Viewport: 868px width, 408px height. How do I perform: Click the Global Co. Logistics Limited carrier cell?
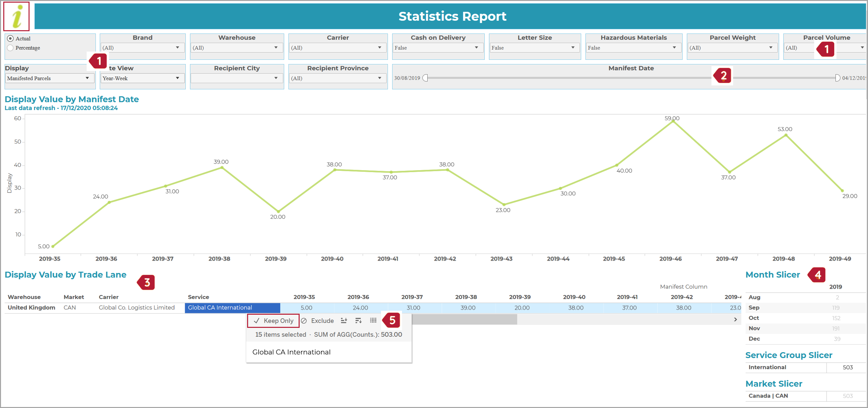pos(137,307)
